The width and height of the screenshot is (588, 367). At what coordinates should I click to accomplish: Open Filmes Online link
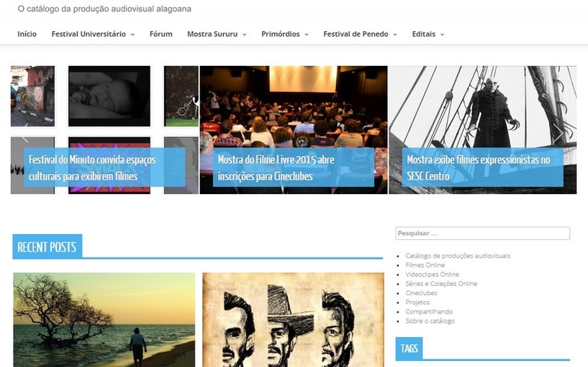coord(425,265)
